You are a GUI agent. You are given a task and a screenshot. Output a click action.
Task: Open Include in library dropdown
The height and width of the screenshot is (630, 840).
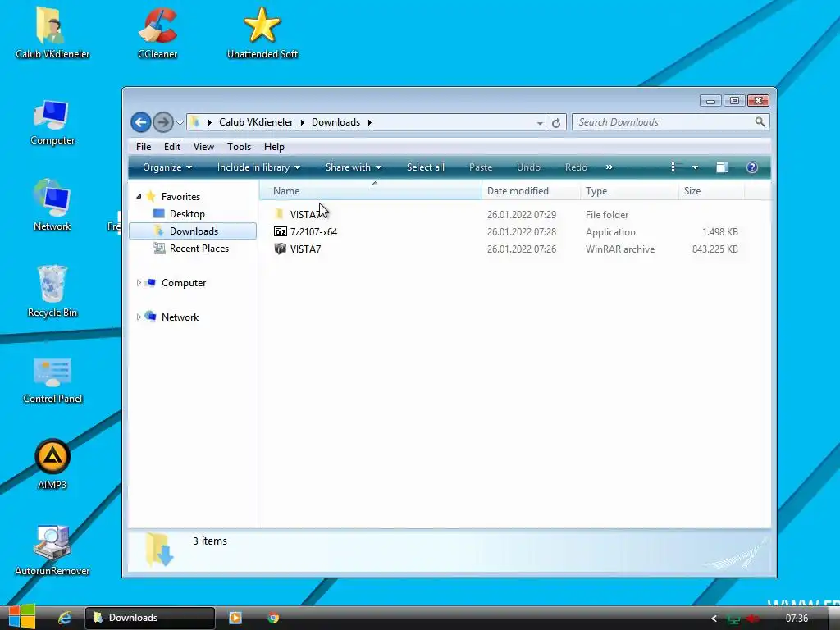(258, 167)
